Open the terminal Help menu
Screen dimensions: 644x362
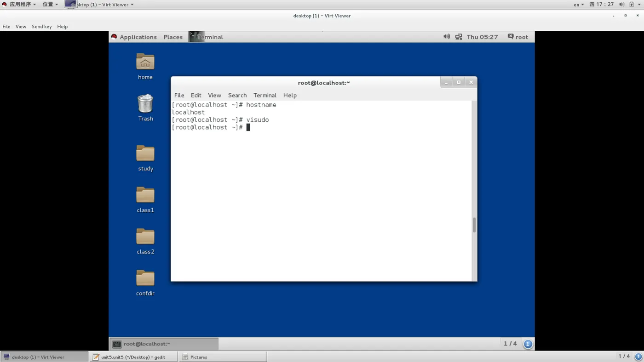pos(290,95)
